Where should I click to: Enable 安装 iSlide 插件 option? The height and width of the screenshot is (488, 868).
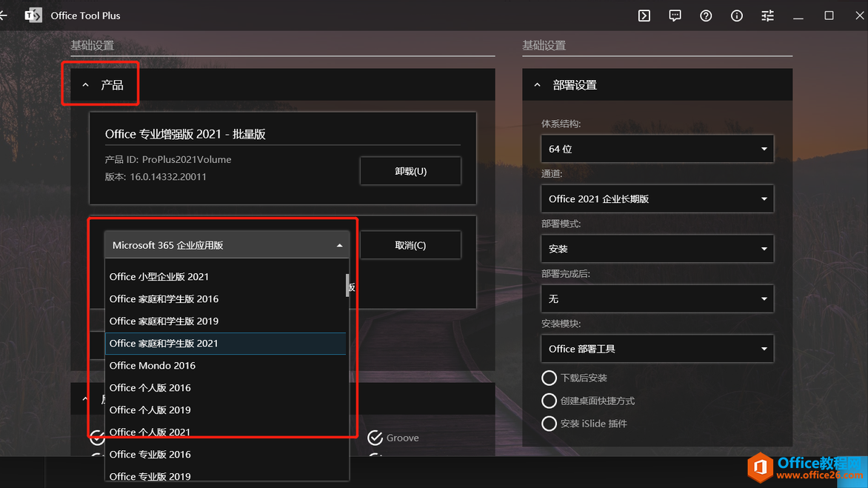[549, 424]
